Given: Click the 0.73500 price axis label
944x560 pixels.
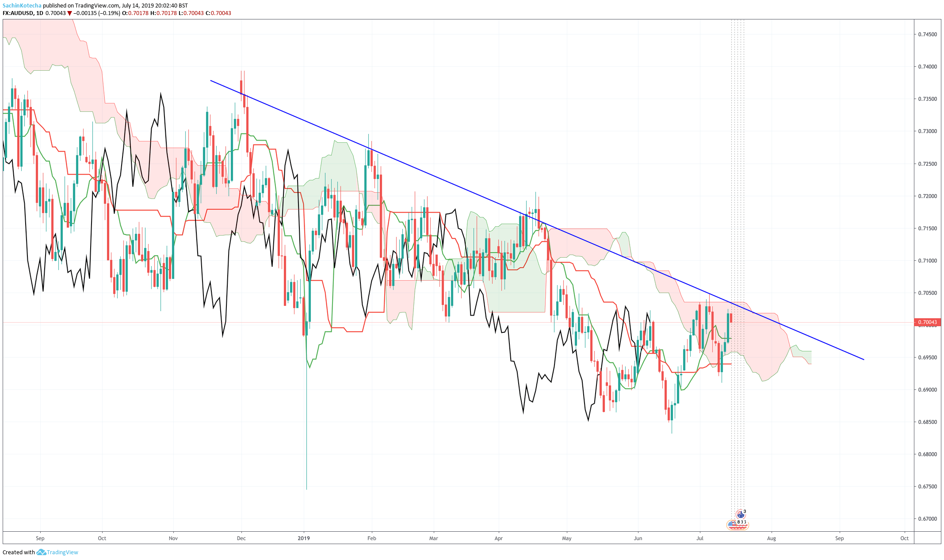Looking at the screenshot, I should coord(927,99).
